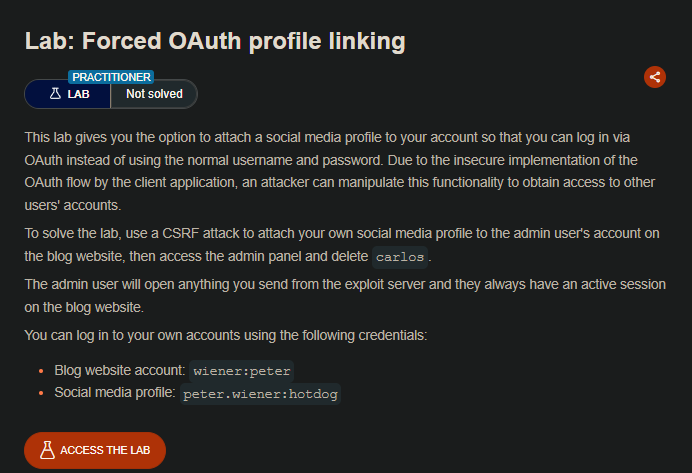Select the PRACTITIONER difficulty badge
The height and width of the screenshot is (473, 692).
coord(111,76)
